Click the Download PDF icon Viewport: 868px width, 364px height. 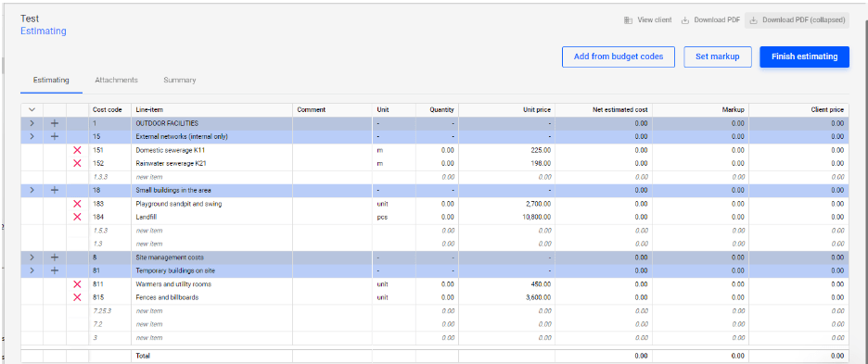pos(684,20)
